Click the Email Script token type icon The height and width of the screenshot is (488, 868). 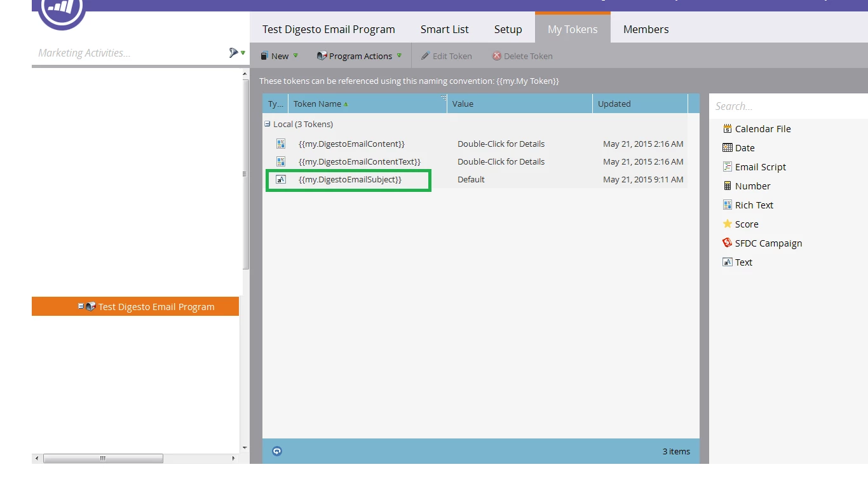728,166
